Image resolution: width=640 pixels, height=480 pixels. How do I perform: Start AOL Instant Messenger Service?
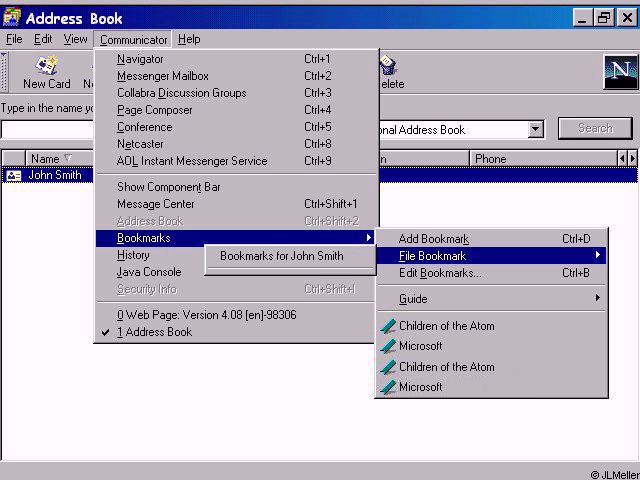(235, 161)
